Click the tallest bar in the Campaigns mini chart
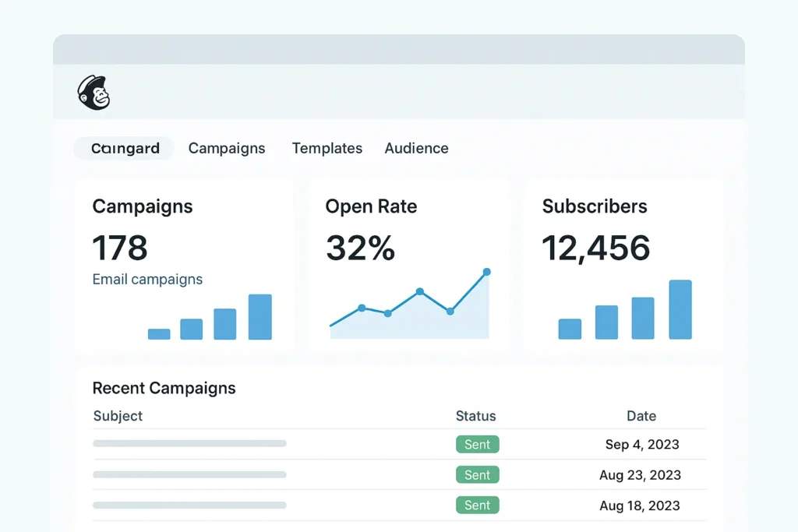The height and width of the screenshot is (532, 798). coord(260,315)
